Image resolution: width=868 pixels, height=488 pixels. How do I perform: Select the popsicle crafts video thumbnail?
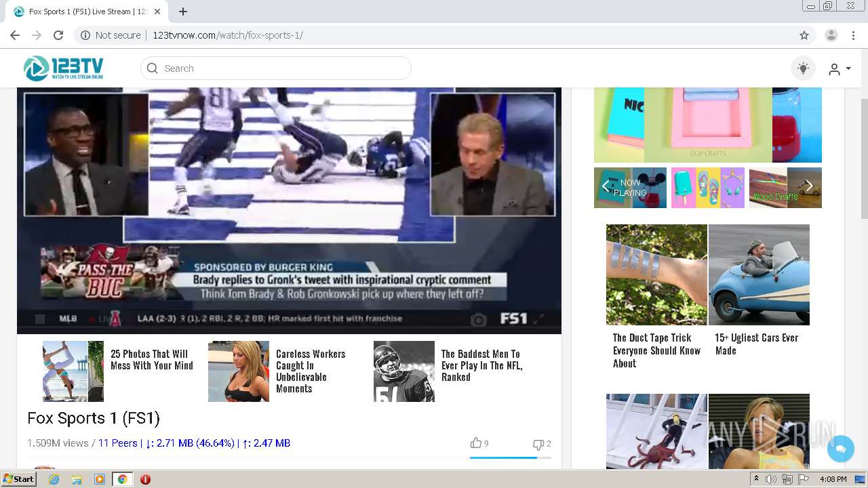pyautogui.click(x=708, y=188)
